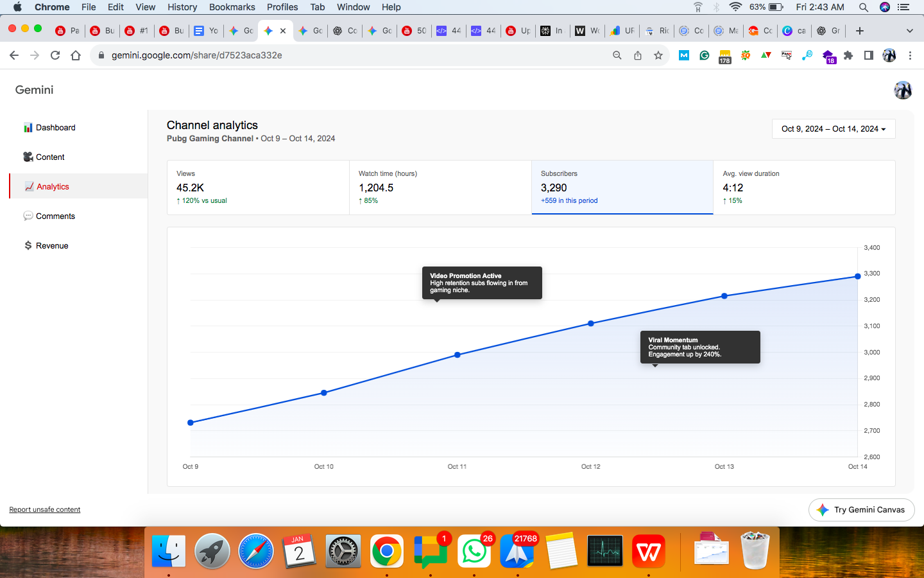Click the tab list chevron in the tab strip

(x=909, y=30)
